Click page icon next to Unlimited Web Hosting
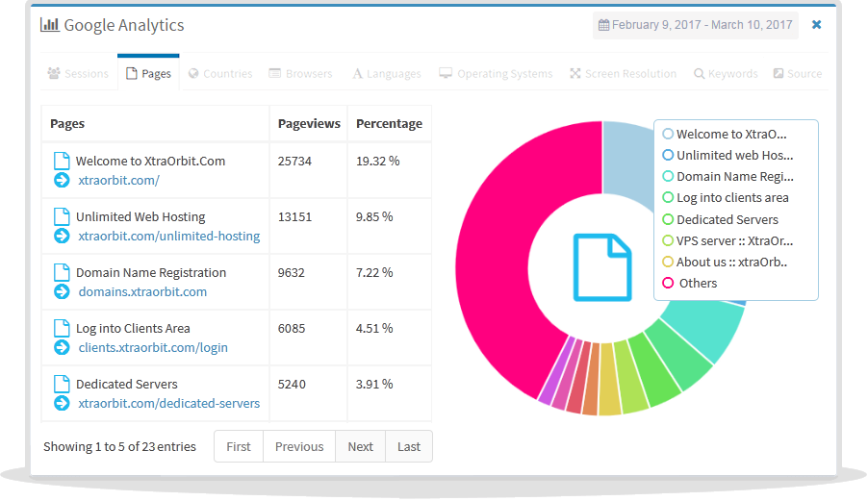This screenshot has width=868, height=501. click(x=62, y=216)
